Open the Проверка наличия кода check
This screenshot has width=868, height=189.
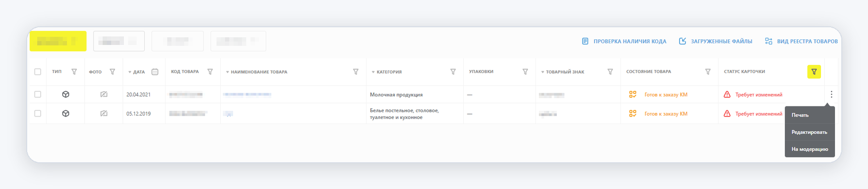[630, 41]
